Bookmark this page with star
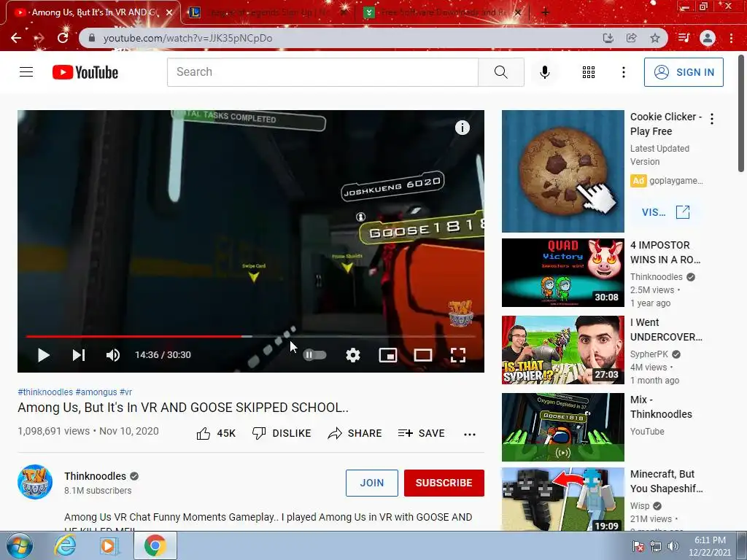The image size is (747, 560). pos(655,38)
